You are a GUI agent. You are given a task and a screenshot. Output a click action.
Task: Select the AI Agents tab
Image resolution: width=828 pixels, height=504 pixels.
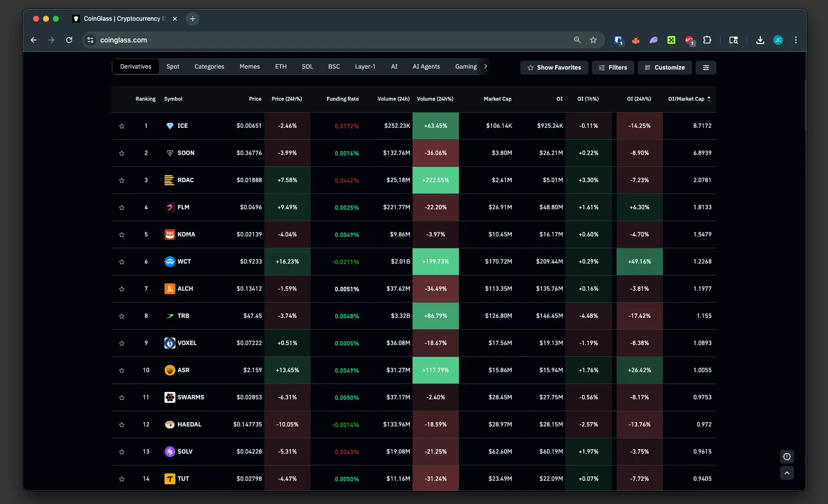[426, 67]
